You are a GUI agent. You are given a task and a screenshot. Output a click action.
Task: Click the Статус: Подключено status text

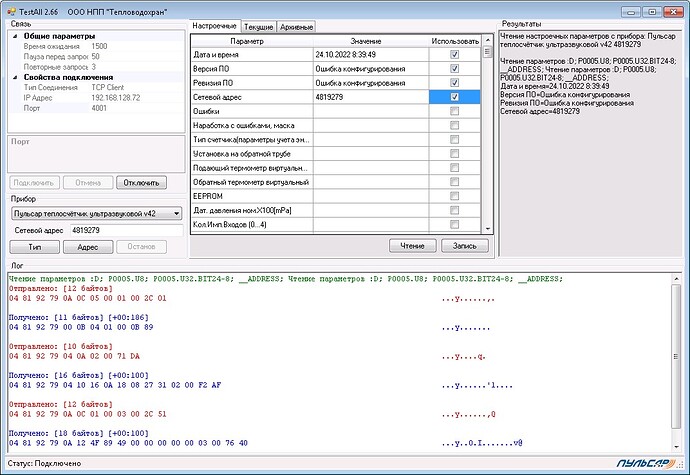pos(44,464)
